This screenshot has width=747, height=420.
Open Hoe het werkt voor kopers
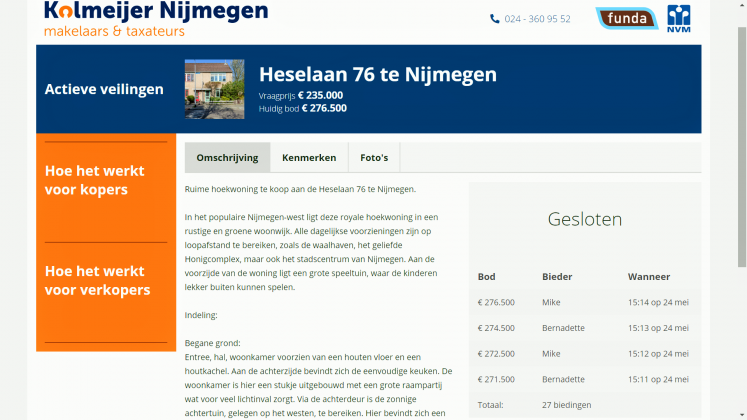point(94,180)
